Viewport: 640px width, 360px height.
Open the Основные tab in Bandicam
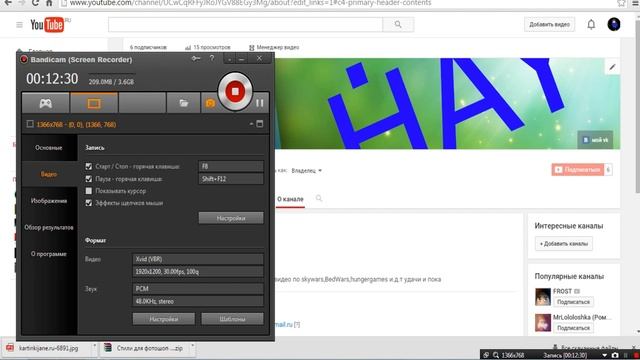click(49, 148)
